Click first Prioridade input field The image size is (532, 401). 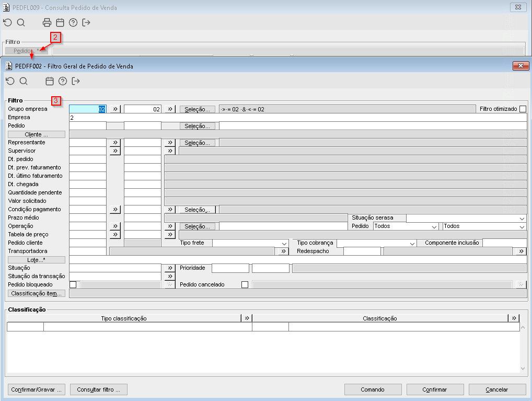point(230,268)
